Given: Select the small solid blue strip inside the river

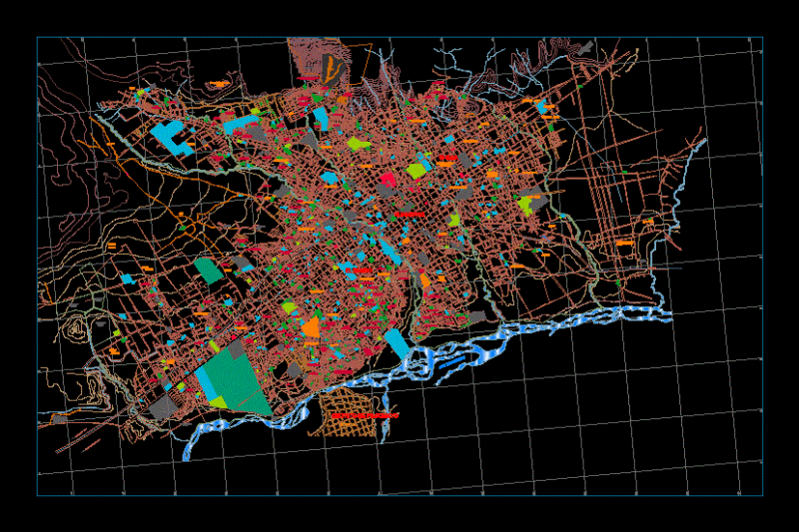Looking at the screenshot, I should 452,362.
